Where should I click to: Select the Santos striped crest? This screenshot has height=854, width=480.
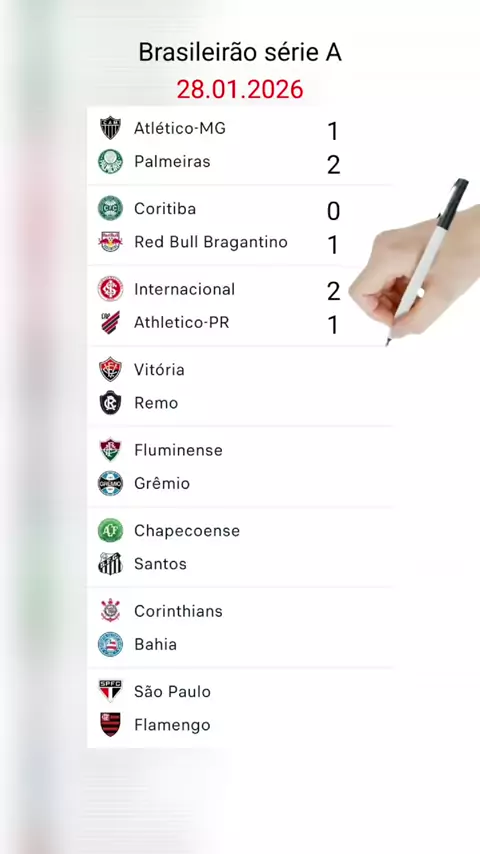point(110,564)
